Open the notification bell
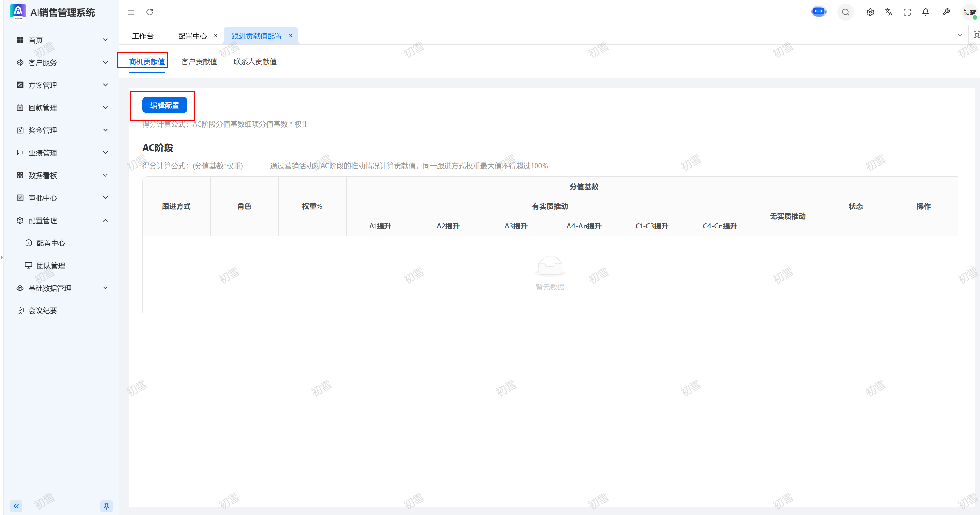 (x=925, y=12)
